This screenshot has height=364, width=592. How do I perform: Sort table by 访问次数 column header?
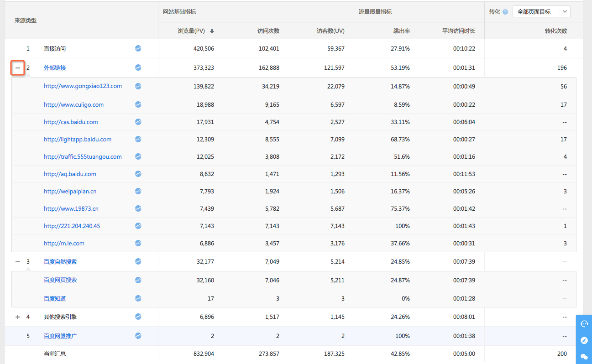tap(268, 31)
